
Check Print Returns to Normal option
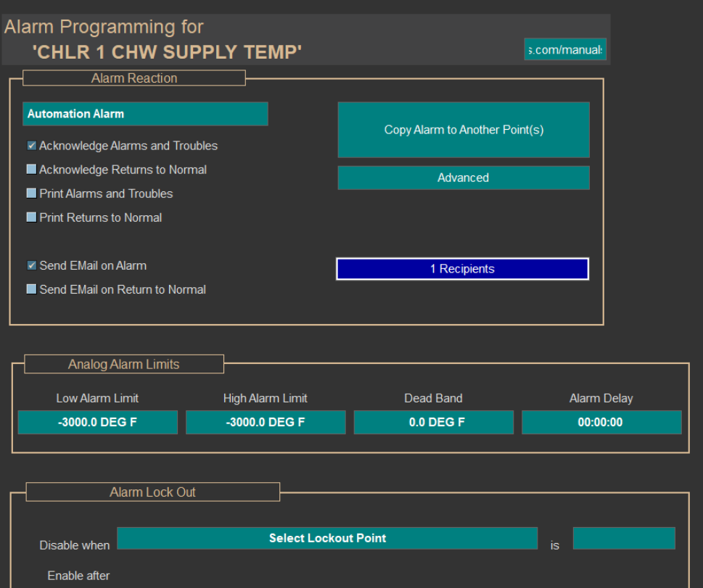pyautogui.click(x=32, y=218)
